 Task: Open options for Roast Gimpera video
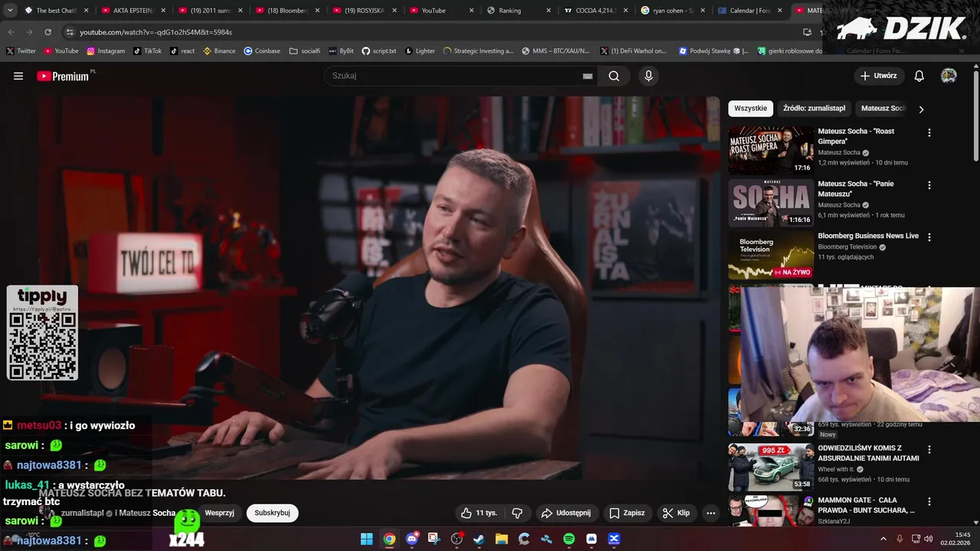click(929, 132)
